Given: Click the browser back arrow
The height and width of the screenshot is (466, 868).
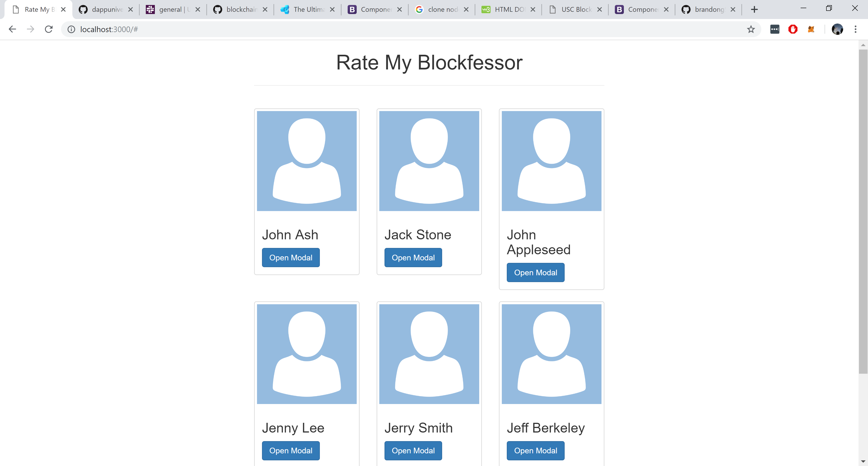Looking at the screenshot, I should point(12,29).
